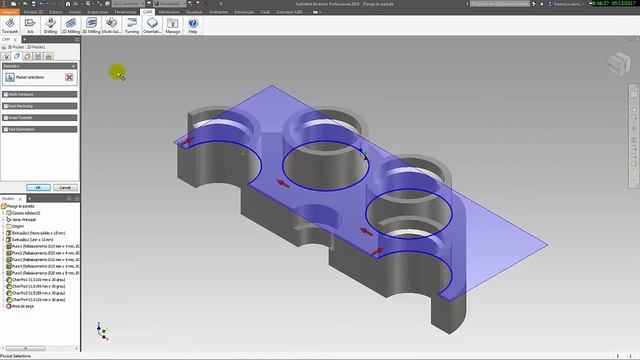Switch to the Ferramentas ribbon tab

click(125, 12)
